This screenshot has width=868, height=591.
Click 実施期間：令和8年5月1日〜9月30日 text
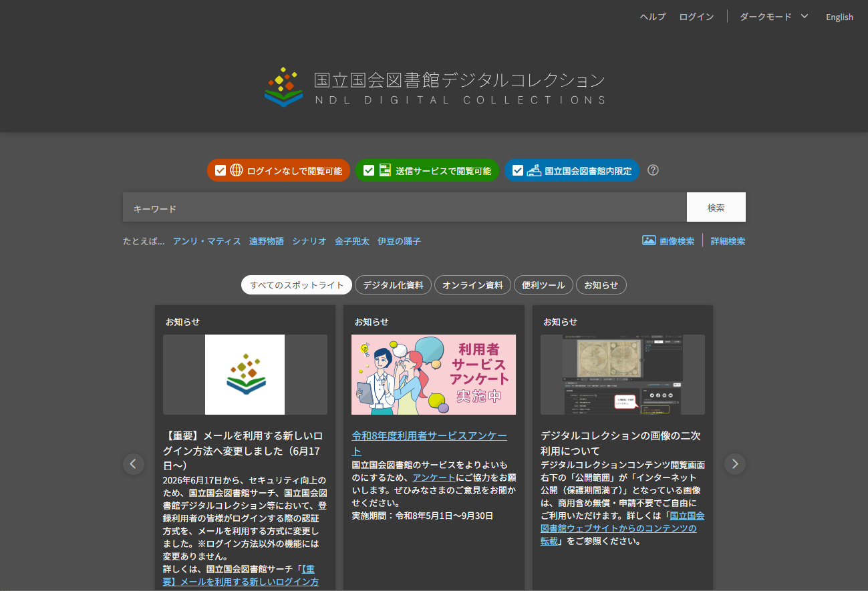coord(422,516)
